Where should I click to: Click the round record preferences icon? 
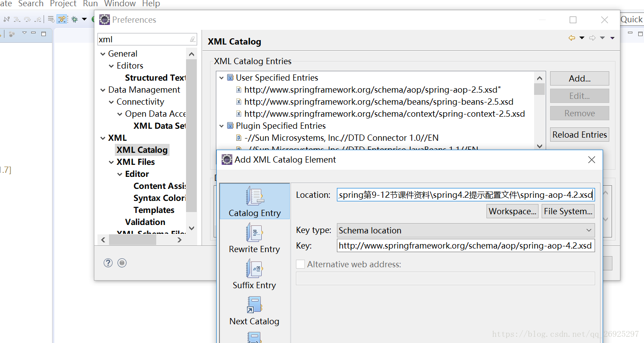pyautogui.click(x=122, y=263)
